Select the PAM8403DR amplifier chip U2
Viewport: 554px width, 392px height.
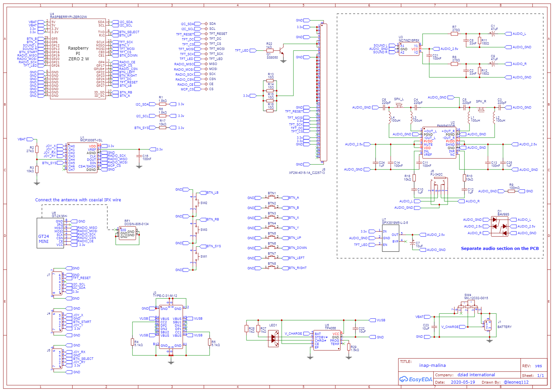(439, 143)
